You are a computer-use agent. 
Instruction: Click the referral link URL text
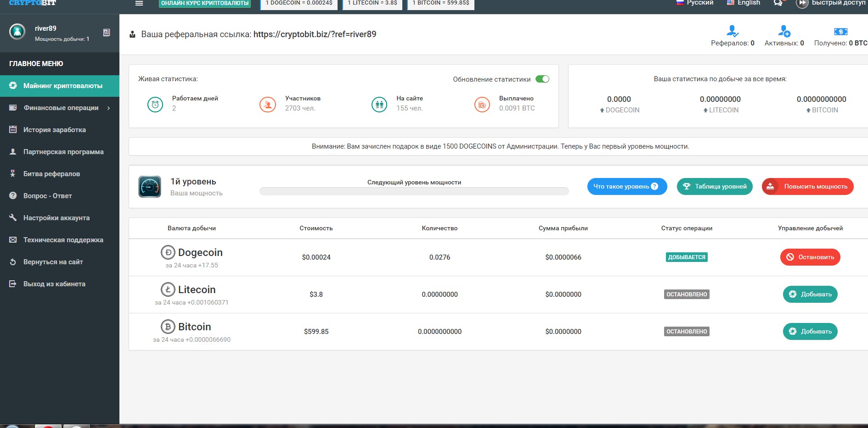click(315, 34)
